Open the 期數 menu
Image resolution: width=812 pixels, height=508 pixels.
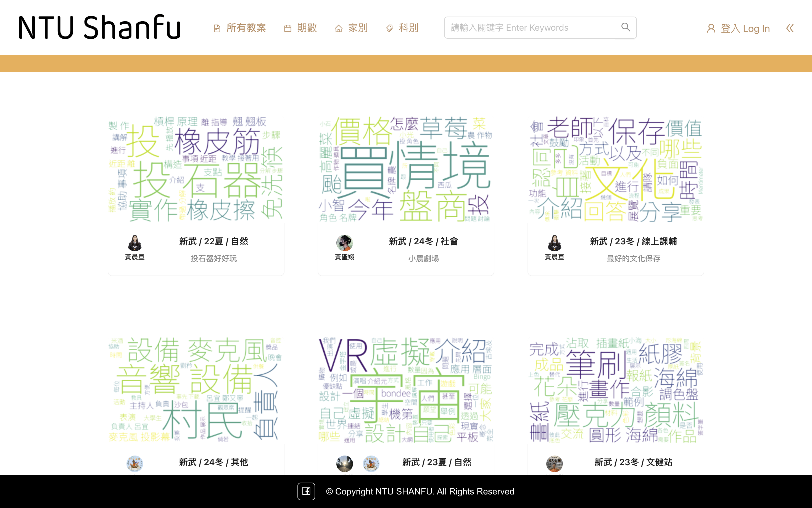pyautogui.click(x=307, y=28)
